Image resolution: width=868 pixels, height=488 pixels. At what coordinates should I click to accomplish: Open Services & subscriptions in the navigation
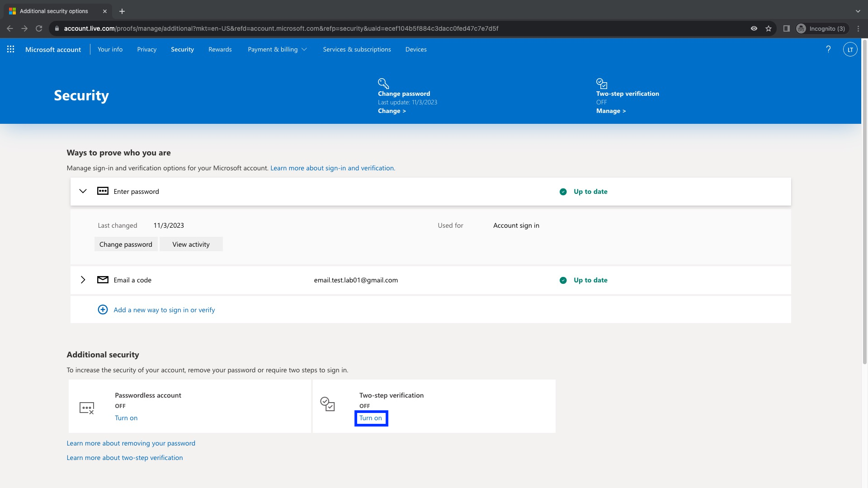(x=357, y=49)
